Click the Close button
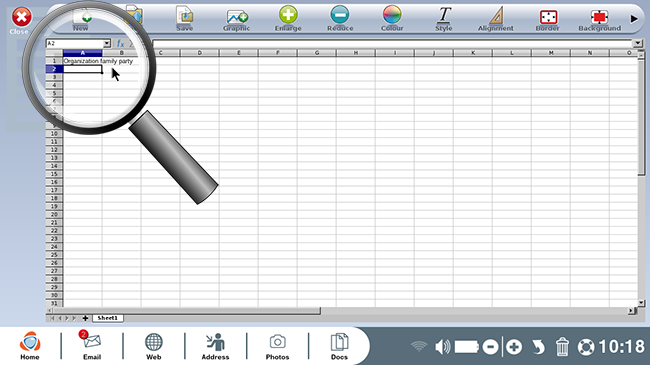The image size is (650, 365). pos(21,20)
